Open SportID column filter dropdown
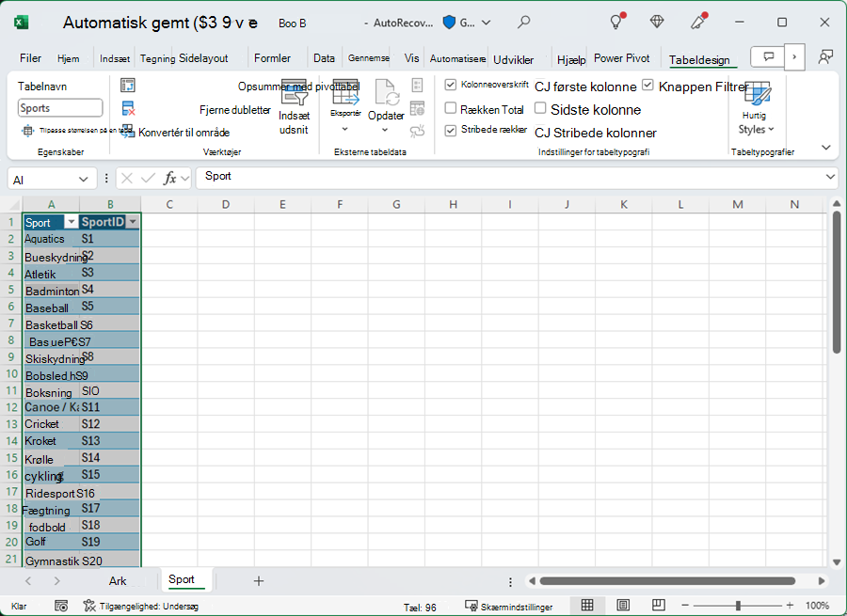847x616 pixels. (133, 223)
